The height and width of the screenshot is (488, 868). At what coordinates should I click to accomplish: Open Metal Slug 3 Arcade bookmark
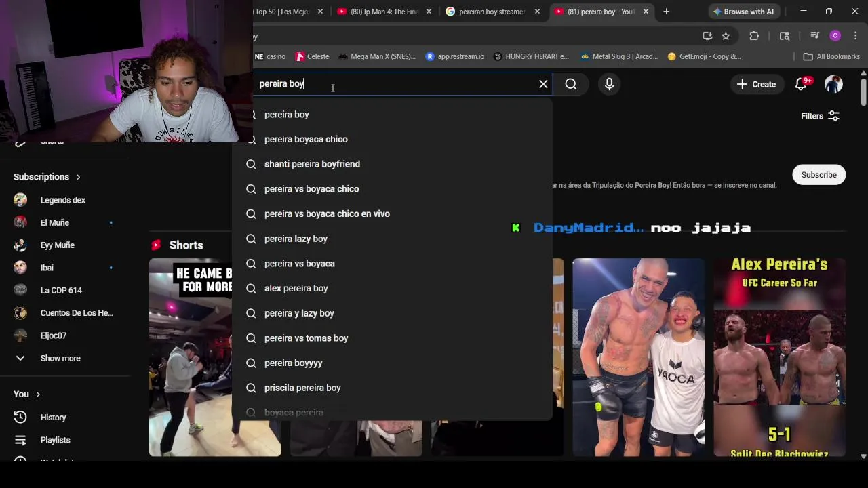[x=618, y=56]
